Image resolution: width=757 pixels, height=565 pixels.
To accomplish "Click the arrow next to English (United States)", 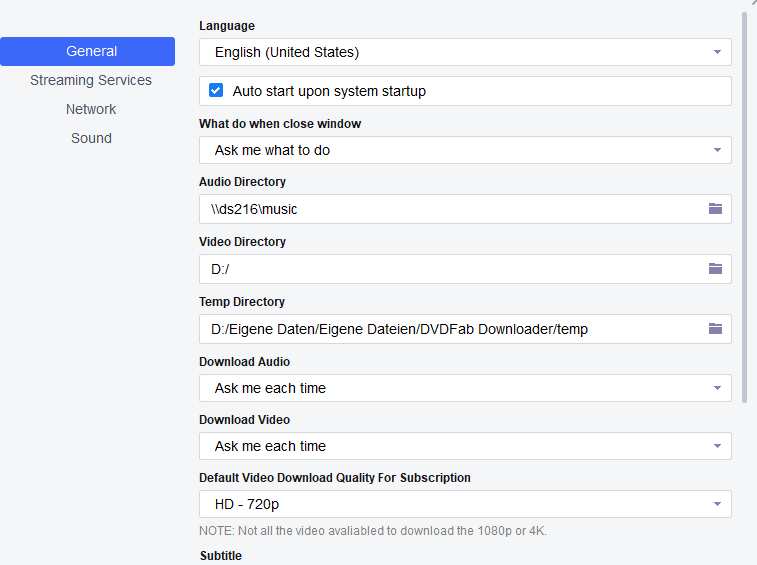I will click(x=717, y=53).
